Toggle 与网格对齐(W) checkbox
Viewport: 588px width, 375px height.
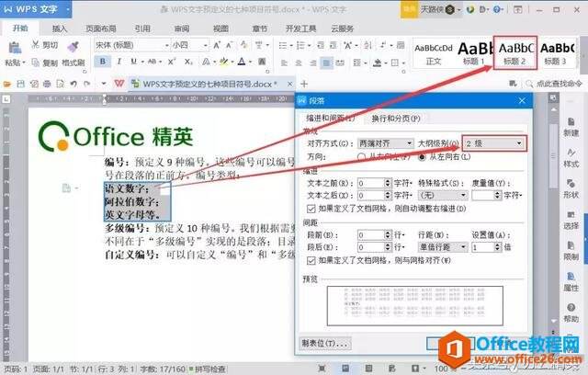coord(311,260)
